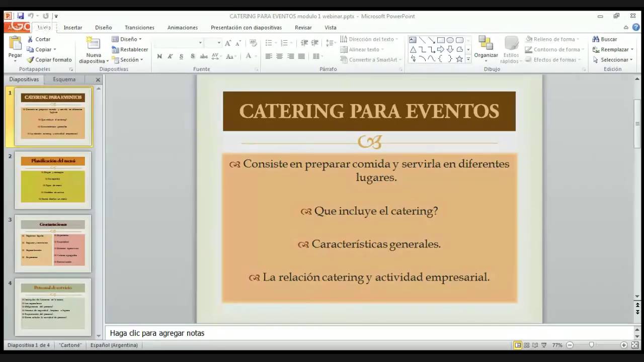Click Español (Argentina) language button
The image size is (644, 362).
tap(114, 345)
